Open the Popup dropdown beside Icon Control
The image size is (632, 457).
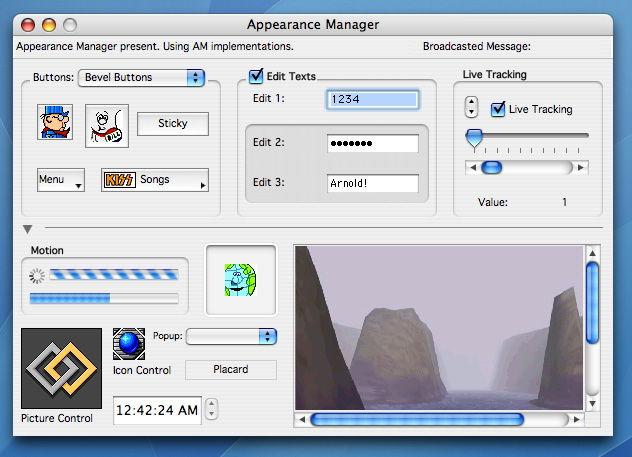click(231, 337)
